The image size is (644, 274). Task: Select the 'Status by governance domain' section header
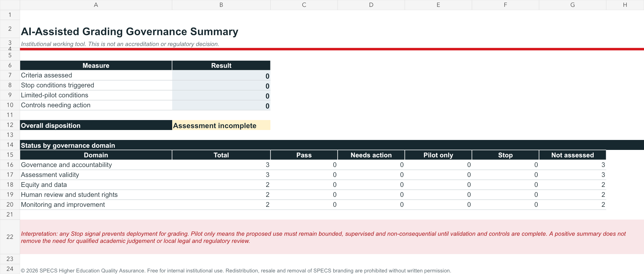(x=332, y=145)
